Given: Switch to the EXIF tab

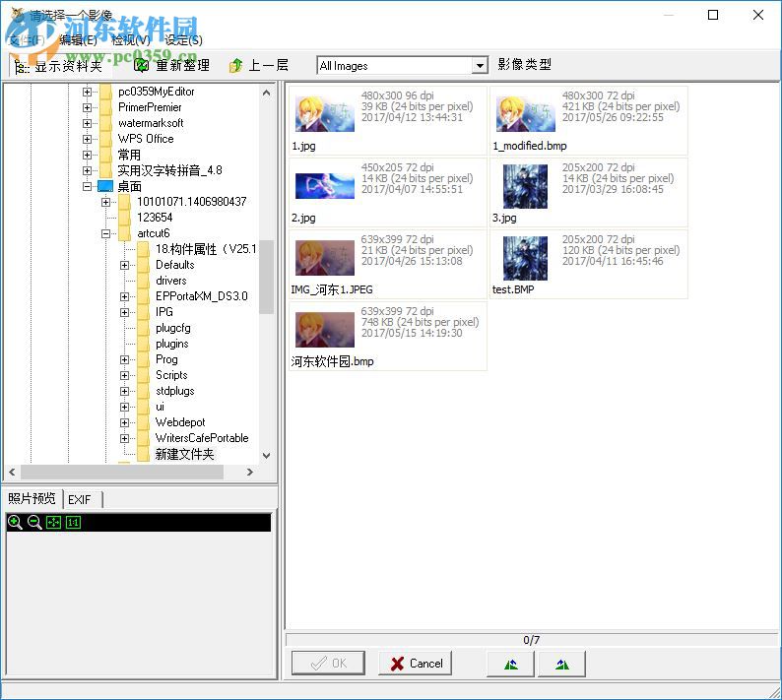Looking at the screenshot, I should click(83, 499).
